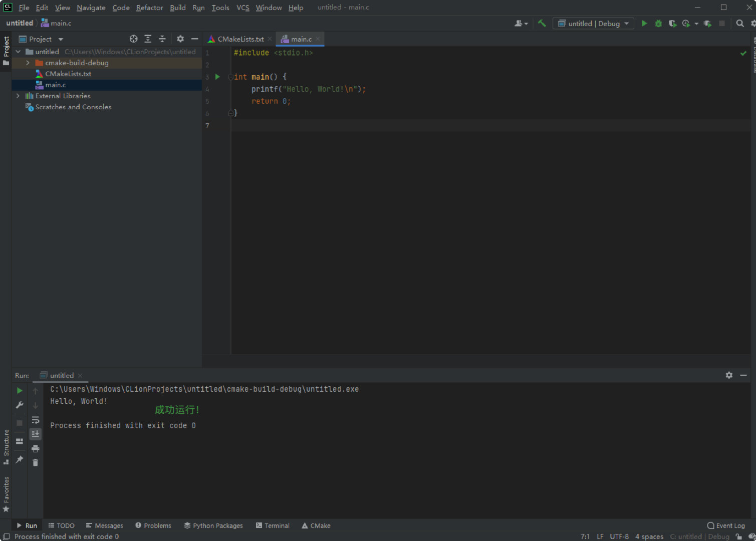Image resolution: width=756 pixels, height=541 pixels.
Task: Click the Select Opened File crosshair icon
Action: 133,39
